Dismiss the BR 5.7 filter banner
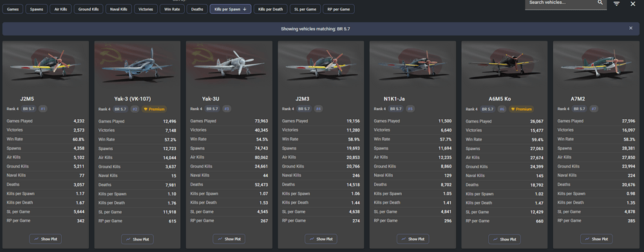The width and height of the screenshot is (644, 252). pos(631,28)
